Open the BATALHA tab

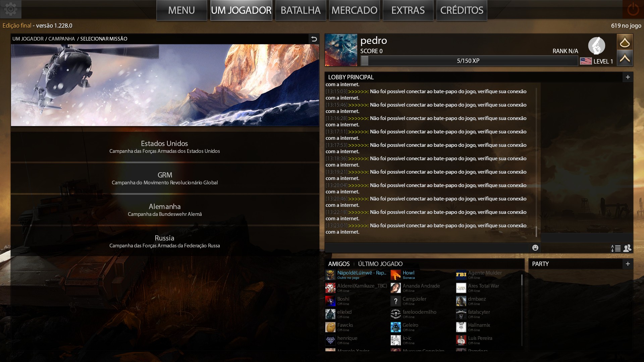(301, 10)
